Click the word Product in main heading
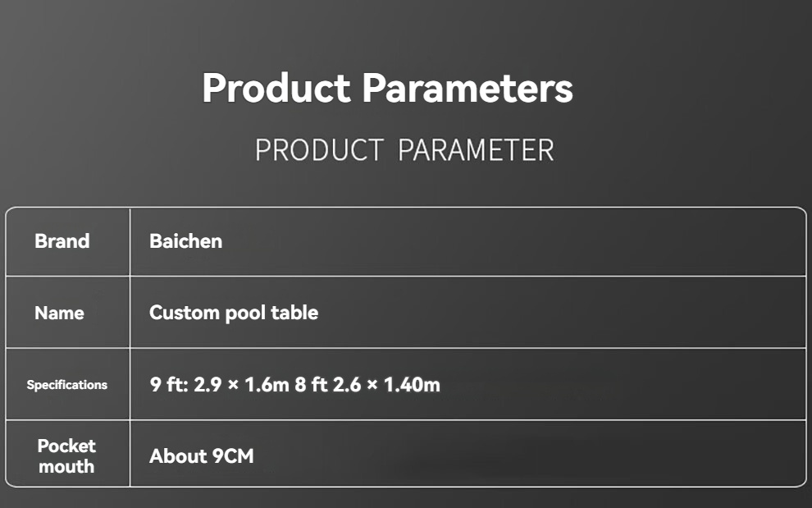 click(276, 88)
